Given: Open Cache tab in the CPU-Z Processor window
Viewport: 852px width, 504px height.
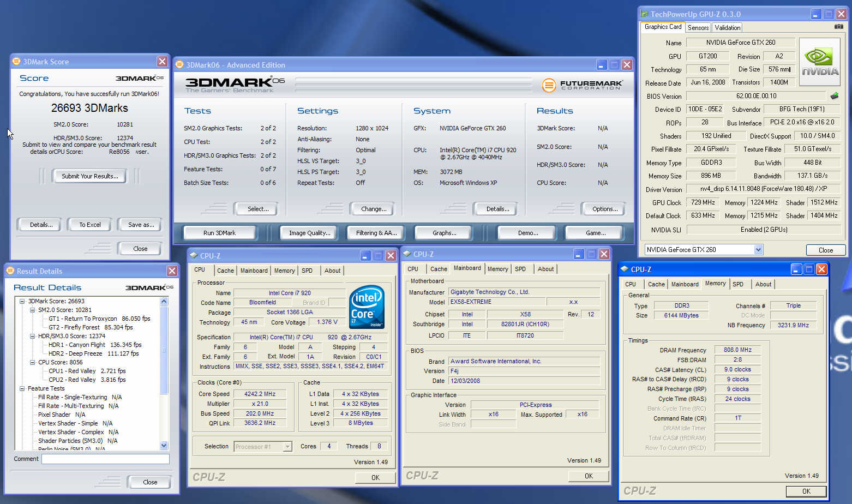Looking at the screenshot, I should coord(225,271).
